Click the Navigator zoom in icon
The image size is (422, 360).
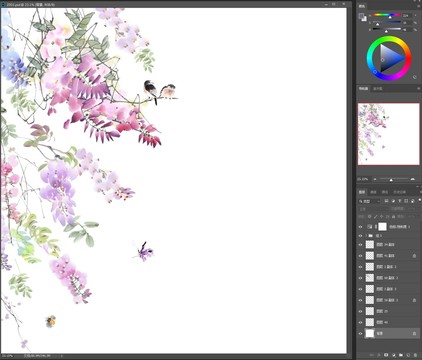click(x=413, y=179)
